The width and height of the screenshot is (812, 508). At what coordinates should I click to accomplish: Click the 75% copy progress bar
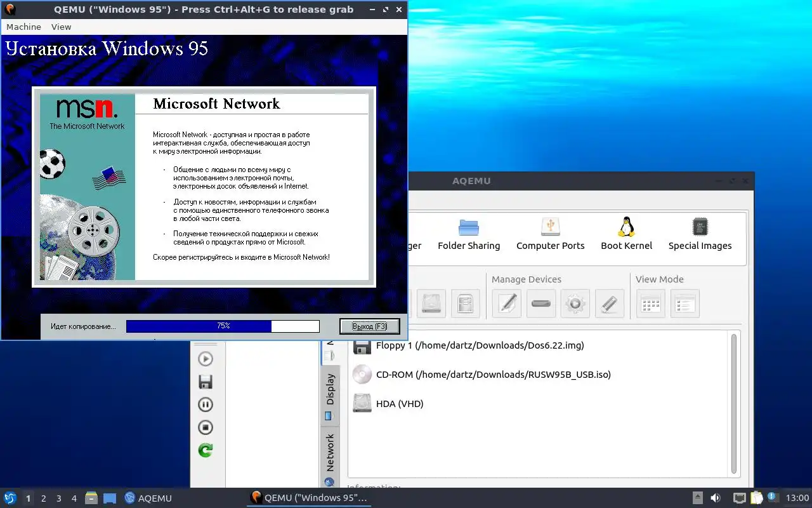(223, 326)
